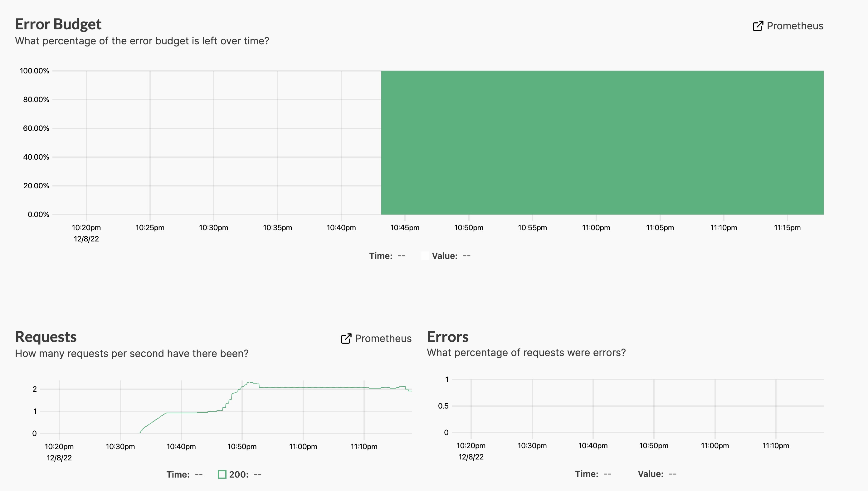Click the Requests panel heading
The image size is (868, 491).
point(46,337)
